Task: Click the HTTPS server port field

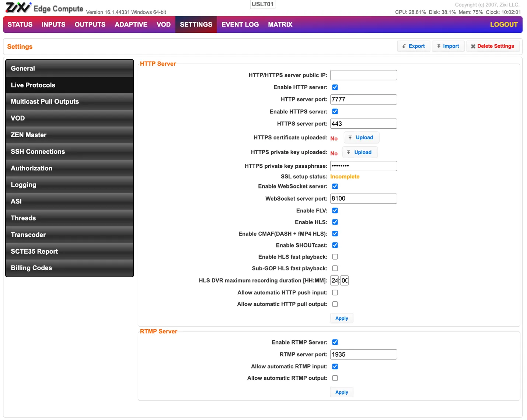Action: pyautogui.click(x=363, y=124)
